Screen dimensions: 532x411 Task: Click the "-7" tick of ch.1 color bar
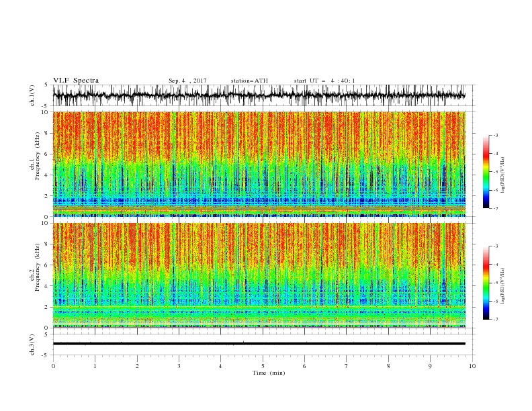tap(495, 209)
